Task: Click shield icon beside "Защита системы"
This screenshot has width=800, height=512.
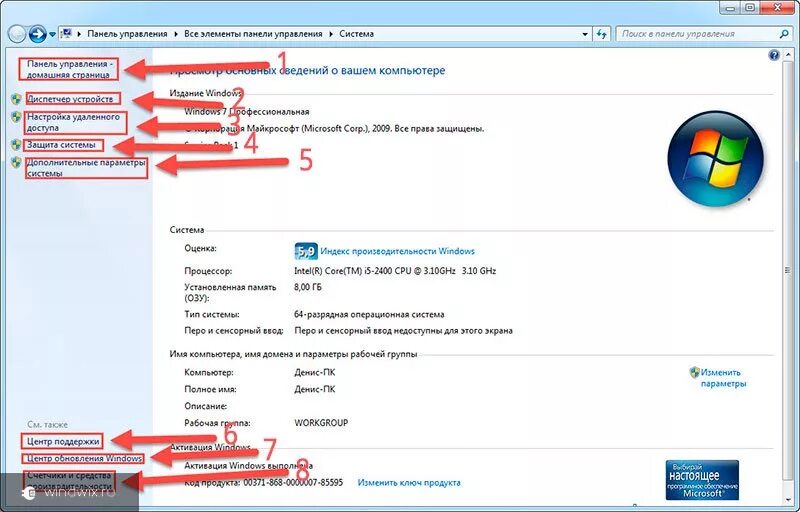Action: (x=16, y=145)
